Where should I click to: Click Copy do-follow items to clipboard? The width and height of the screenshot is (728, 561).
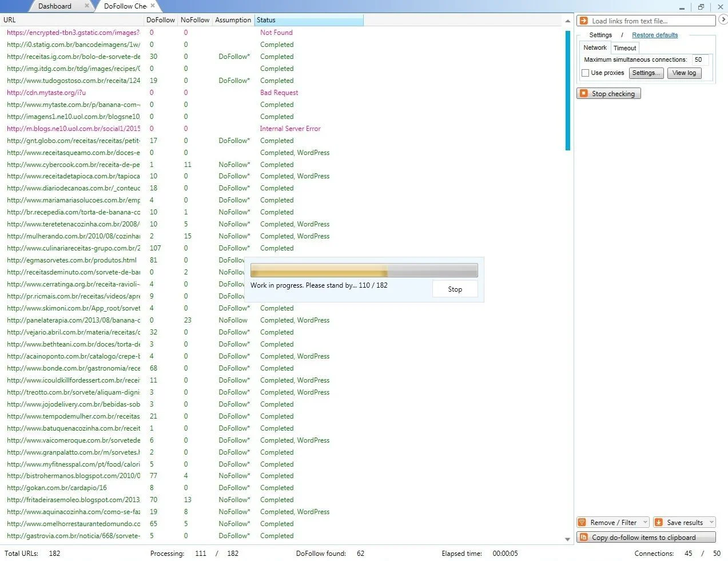[646, 537]
